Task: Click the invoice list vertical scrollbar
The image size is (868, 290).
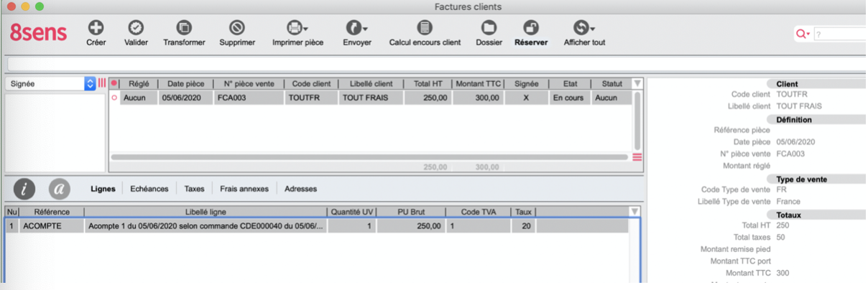Action: (637, 121)
